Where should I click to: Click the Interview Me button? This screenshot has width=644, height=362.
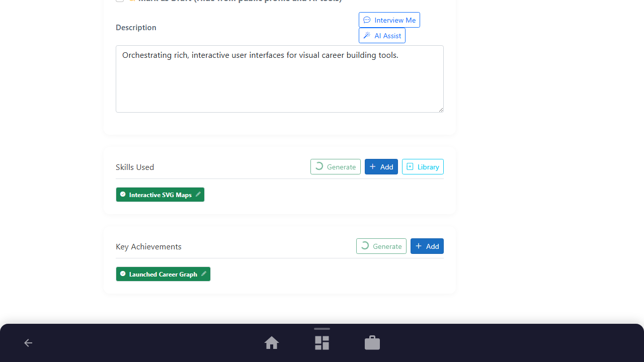[x=389, y=20]
